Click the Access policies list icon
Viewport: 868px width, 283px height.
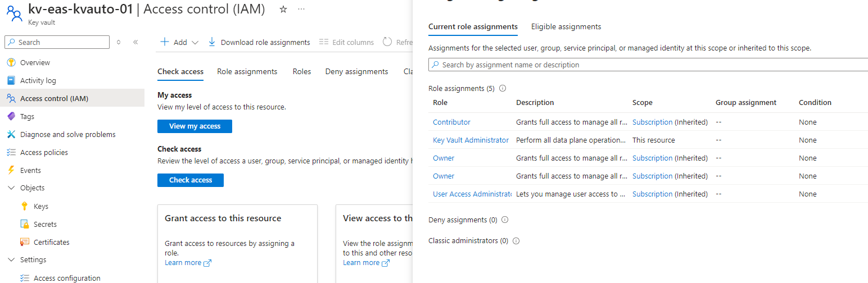coord(11,152)
